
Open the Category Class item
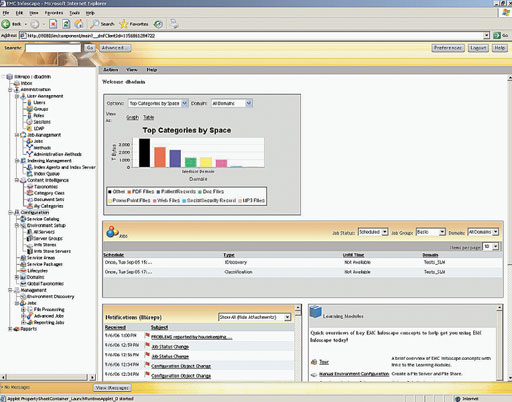tap(49, 193)
